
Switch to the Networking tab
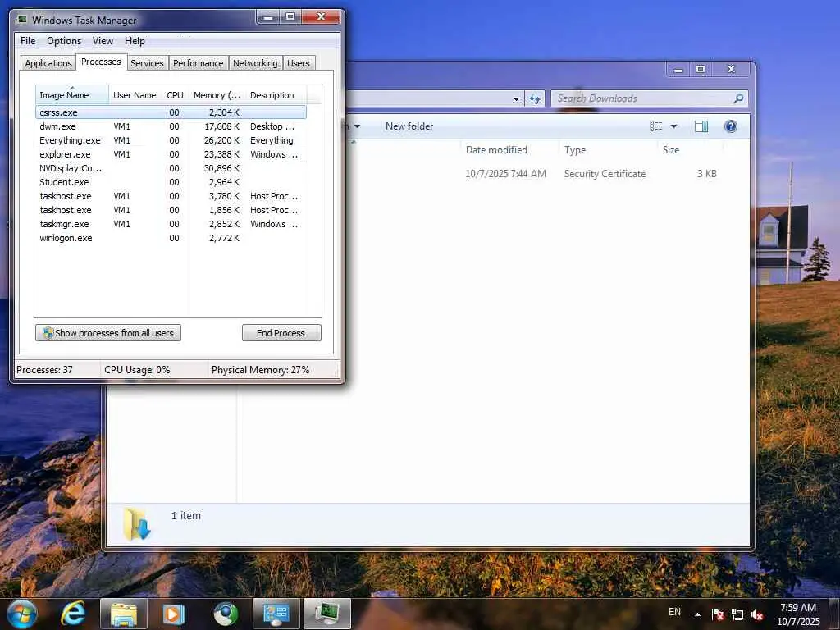255,63
